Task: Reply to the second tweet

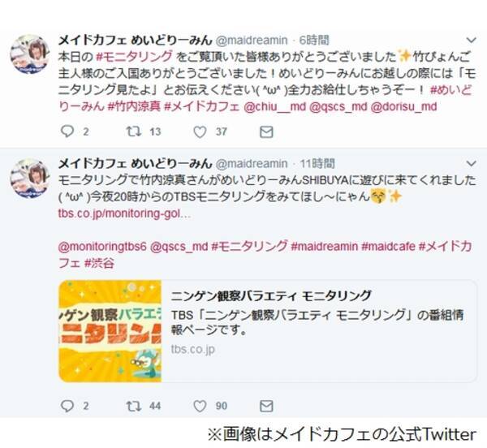Action: point(67,406)
